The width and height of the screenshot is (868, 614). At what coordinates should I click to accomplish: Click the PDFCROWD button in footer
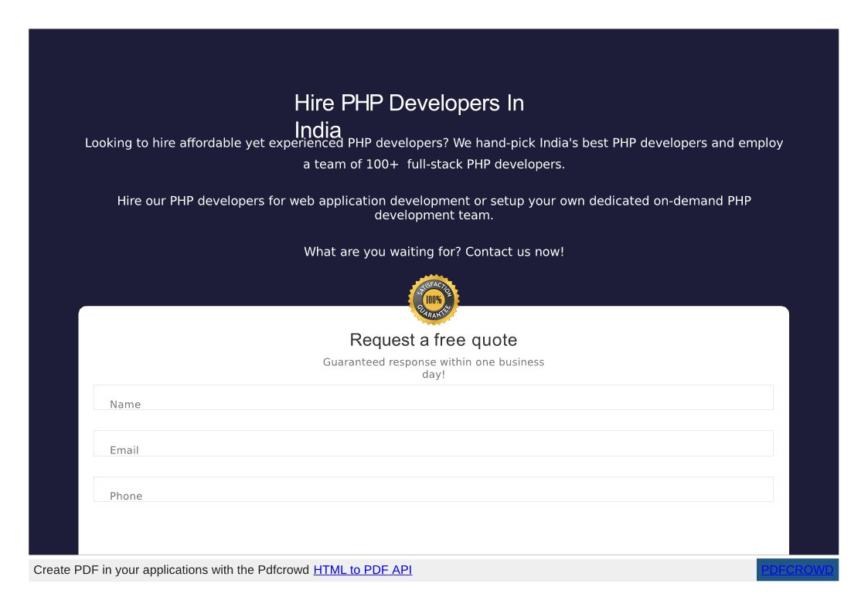pos(797,570)
